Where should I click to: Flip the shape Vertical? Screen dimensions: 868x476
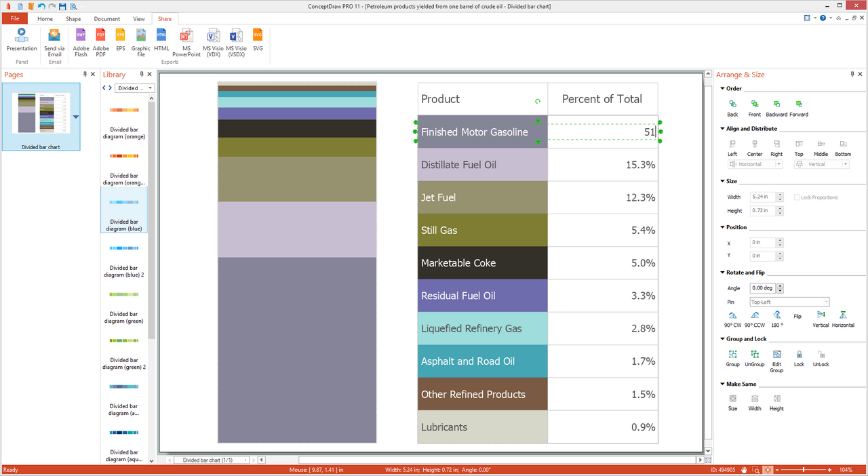pyautogui.click(x=821, y=318)
